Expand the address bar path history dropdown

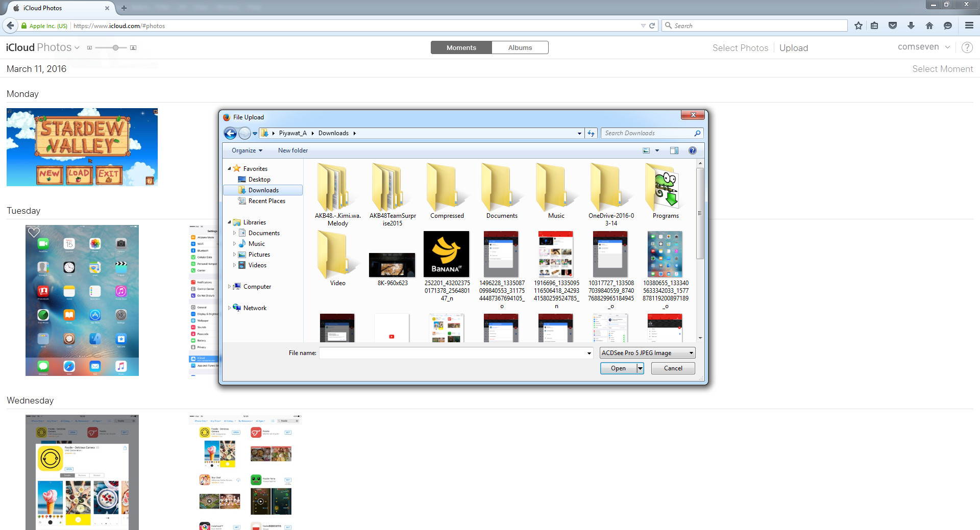click(x=579, y=133)
